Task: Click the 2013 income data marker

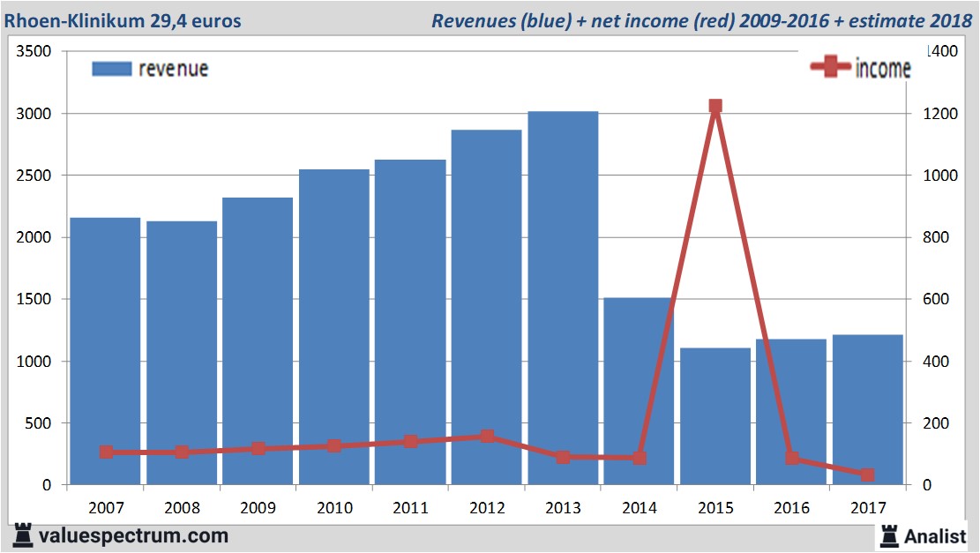Action: [x=563, y=457]
